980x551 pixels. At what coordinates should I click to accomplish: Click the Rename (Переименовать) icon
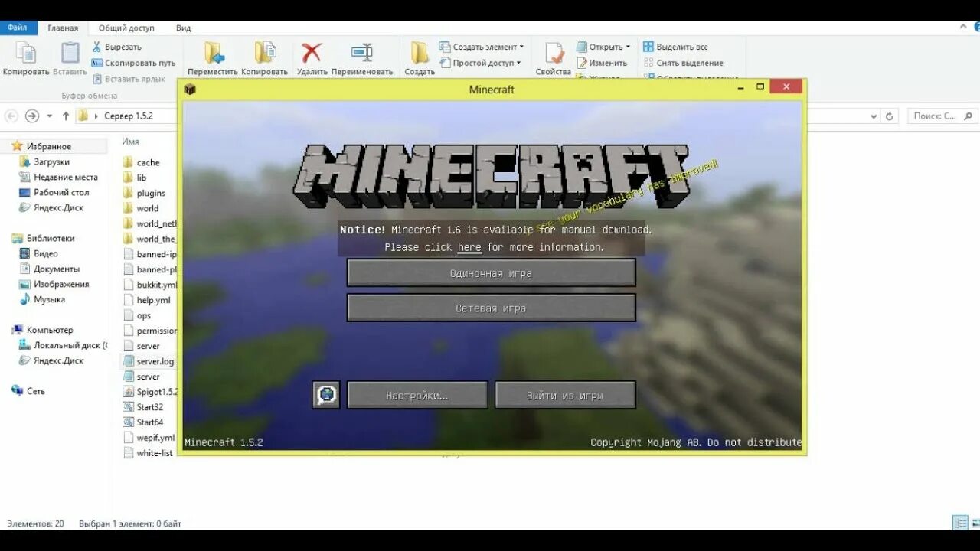[361, 53]
